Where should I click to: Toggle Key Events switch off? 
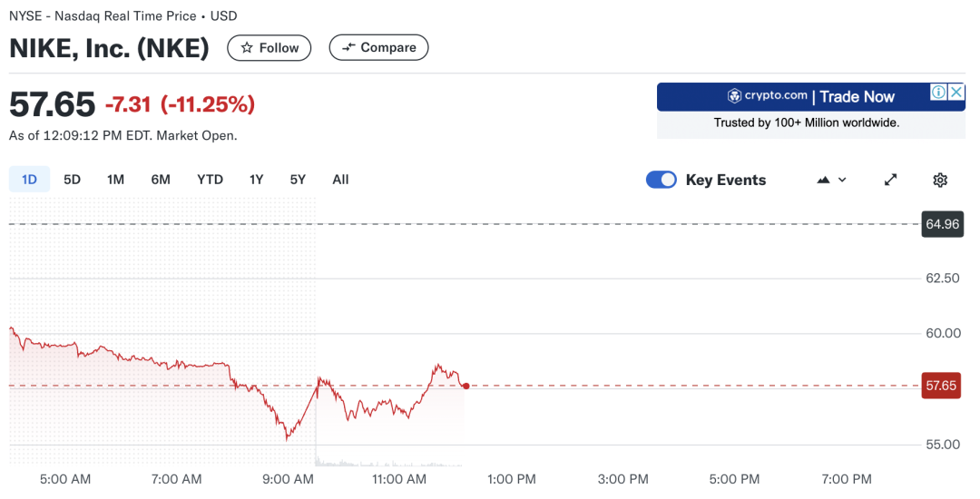(661, 180)
